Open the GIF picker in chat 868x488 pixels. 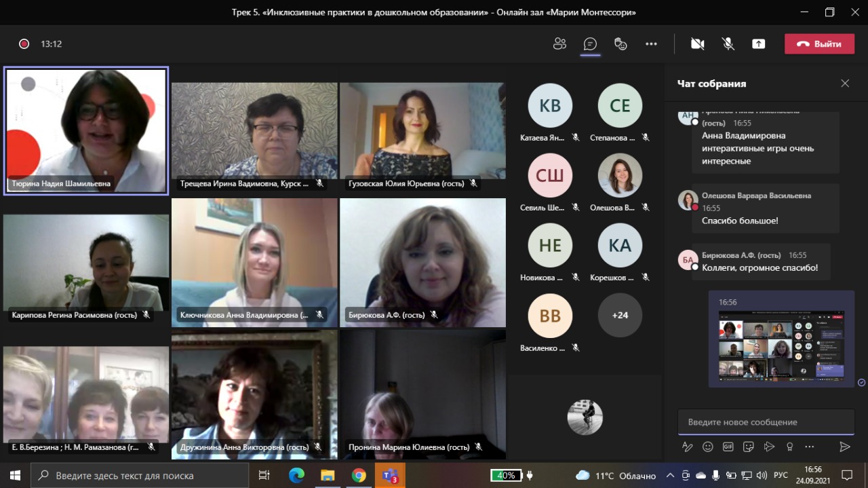point(728,447)
